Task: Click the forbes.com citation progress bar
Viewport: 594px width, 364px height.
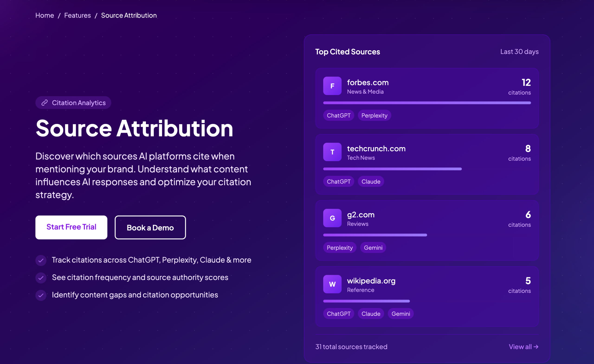Action: (x=427, y=103)
